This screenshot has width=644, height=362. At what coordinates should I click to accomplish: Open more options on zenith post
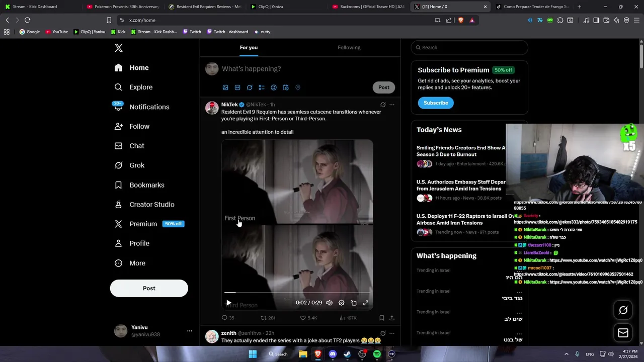coord(392,333)
